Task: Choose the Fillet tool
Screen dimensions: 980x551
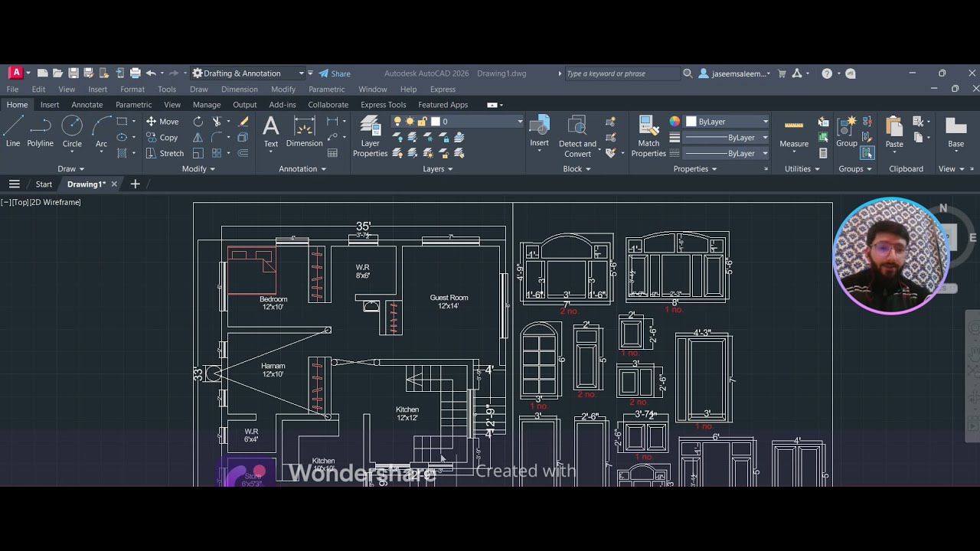Action: click(x=217, y=138)
